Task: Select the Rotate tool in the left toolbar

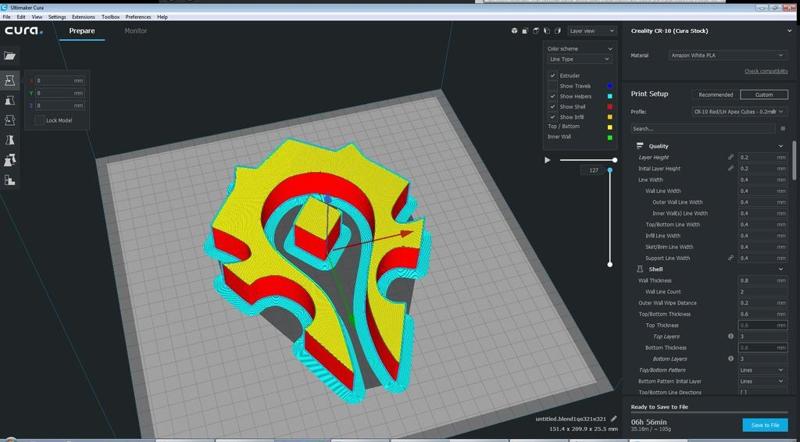Action: [x=10, y=121]
